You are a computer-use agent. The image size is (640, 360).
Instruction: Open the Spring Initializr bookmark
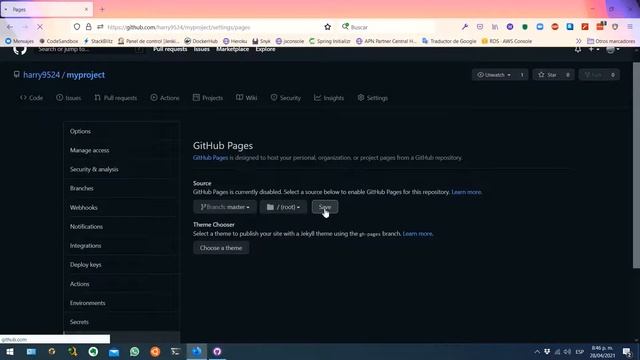tap(330, 41)
